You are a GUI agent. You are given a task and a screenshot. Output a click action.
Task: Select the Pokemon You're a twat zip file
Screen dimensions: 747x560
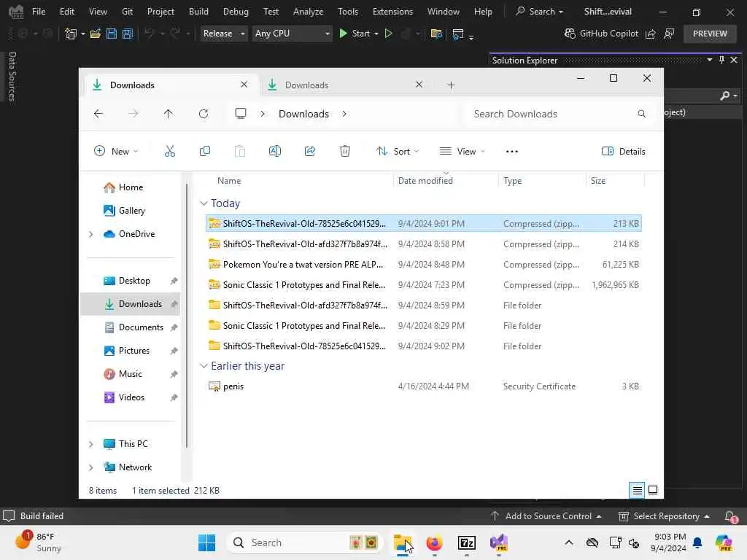click(x=424, y=265)
